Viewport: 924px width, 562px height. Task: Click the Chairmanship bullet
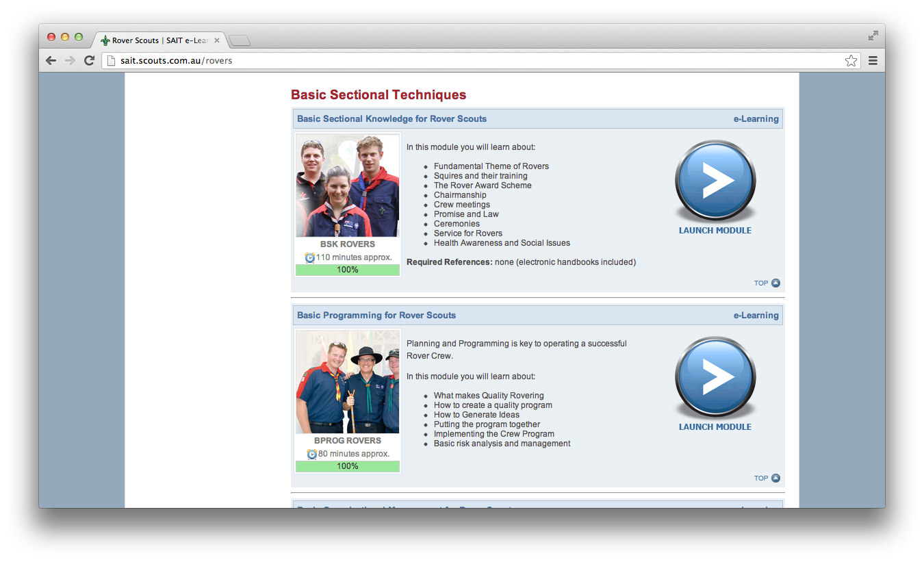coord(460,195)
